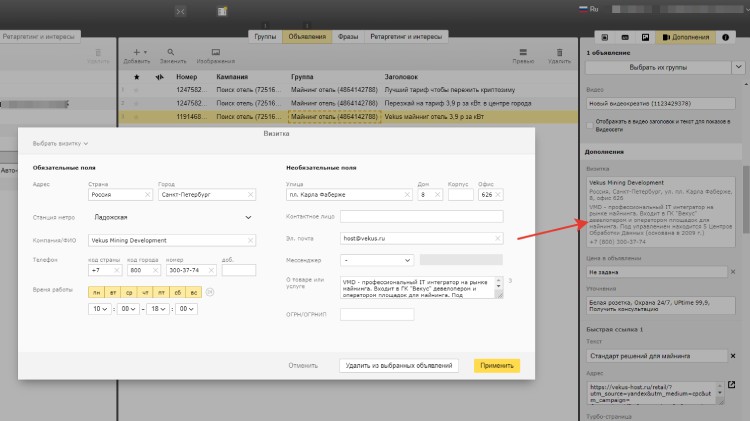
Task: Remove the quick link text with X icon
Action: [731, 356]
